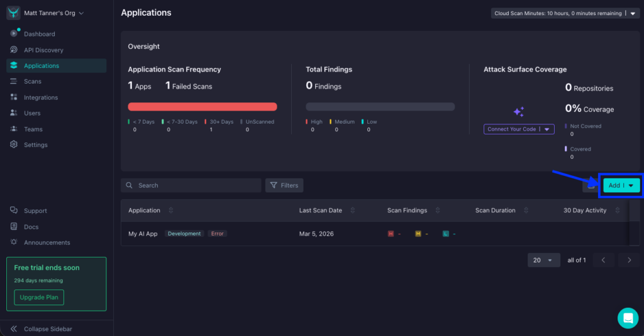Viewport: 644px width, 336px height.
Task: Click the search magnifier icon
Action: point(130,185)
